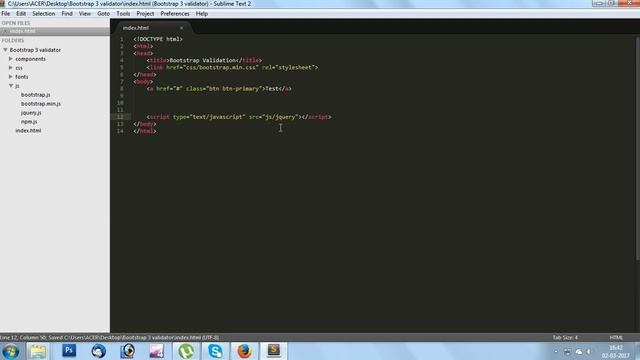Open uTorrent from the taskbar
Screen dimensions: 640x360
(x=186, y=351)
